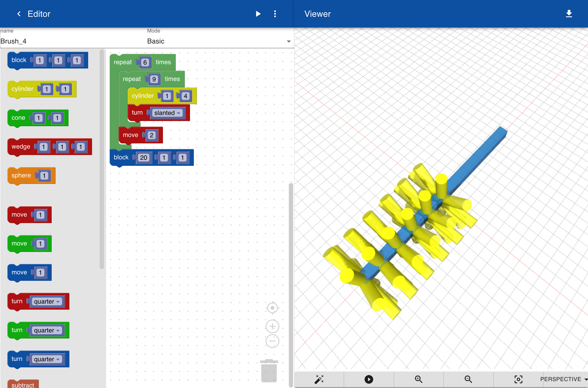This screenshot has height=388, width=588.
Task: Click the Brush_4 name field
Action: point(73,41)
